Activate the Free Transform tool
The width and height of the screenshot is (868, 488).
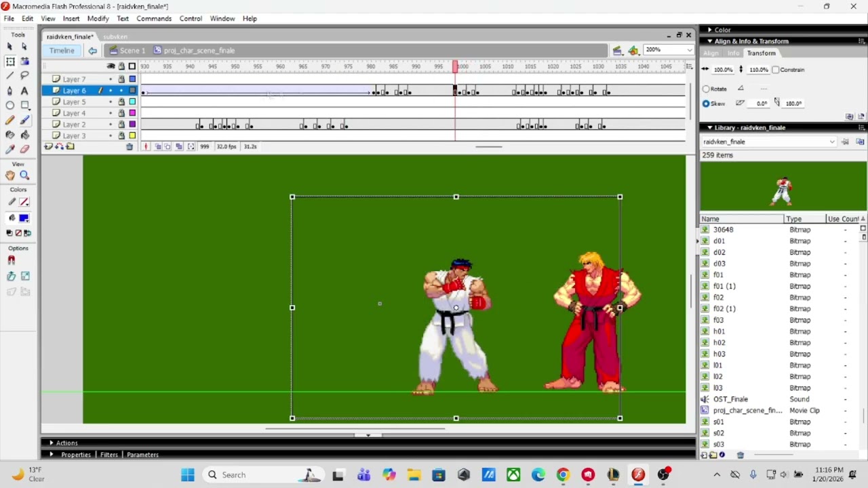[x=9, y=61]
